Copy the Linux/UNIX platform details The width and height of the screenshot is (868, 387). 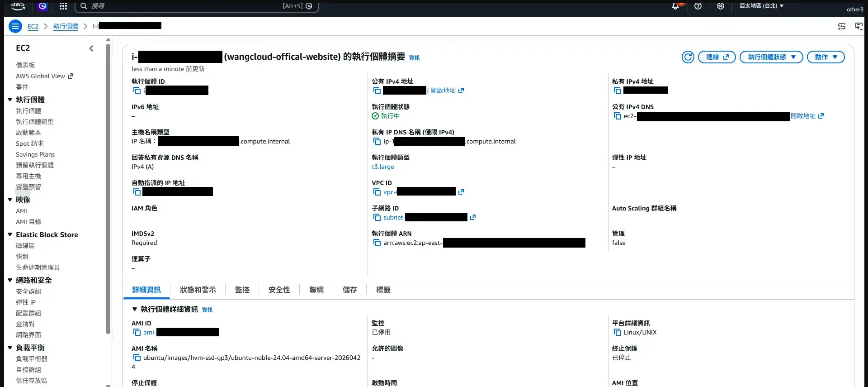618,332
